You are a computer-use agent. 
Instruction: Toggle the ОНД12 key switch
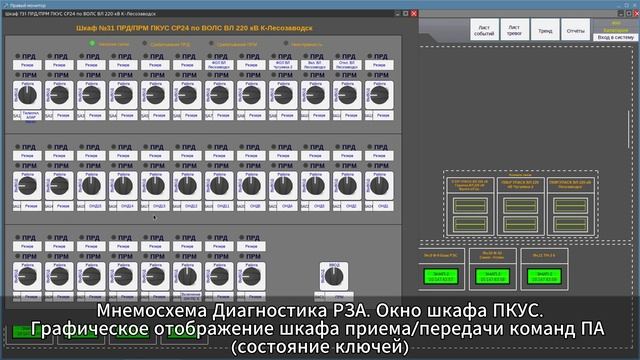pyautogui.click(x=187, y=186)
